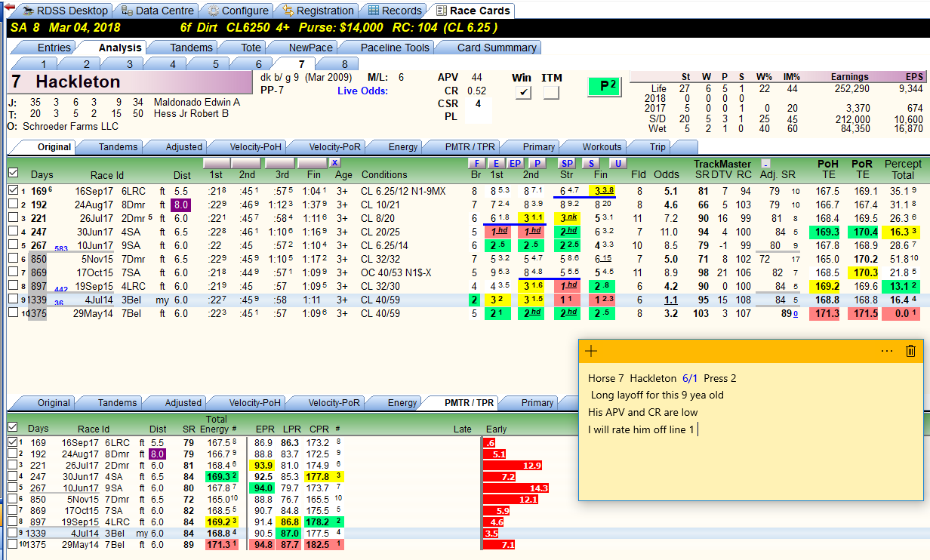Toggle the select-all checkbox in upper paceline header
The width and height of the screenshot is (930, 560).
pyautogui.click(x=13, y=174)
